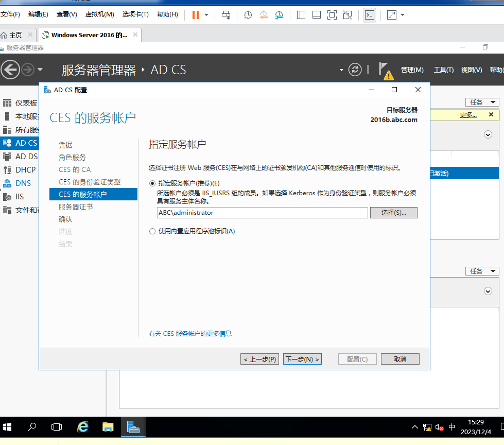The width and height of the screenshot is (504, 445).
Task: Open the 编辑(E) menu
Action: click(x=38, y=14)
